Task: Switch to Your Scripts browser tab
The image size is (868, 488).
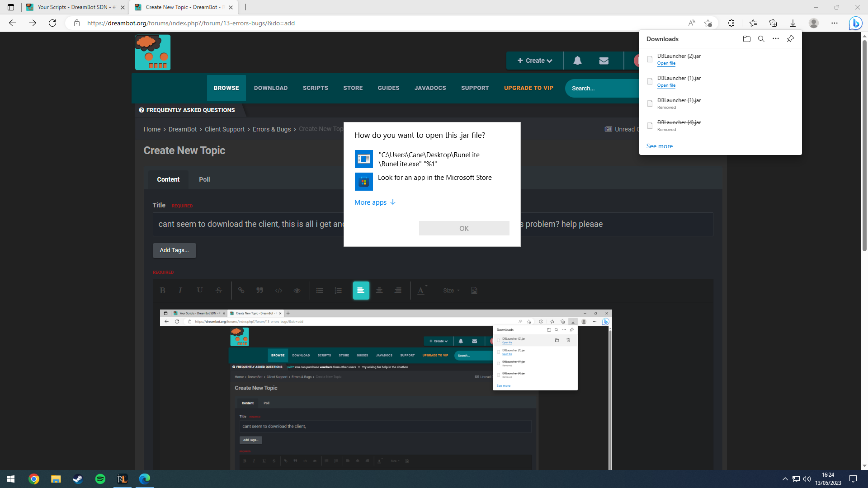Action: coord(75,7)
